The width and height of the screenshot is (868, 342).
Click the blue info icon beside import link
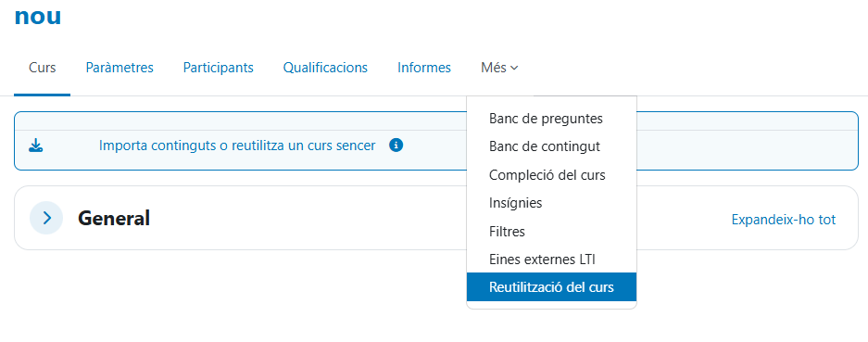tap(396, 146)
